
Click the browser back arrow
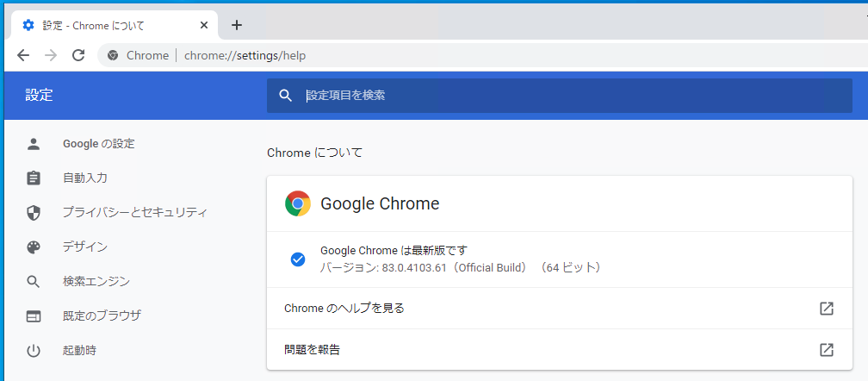23,55
